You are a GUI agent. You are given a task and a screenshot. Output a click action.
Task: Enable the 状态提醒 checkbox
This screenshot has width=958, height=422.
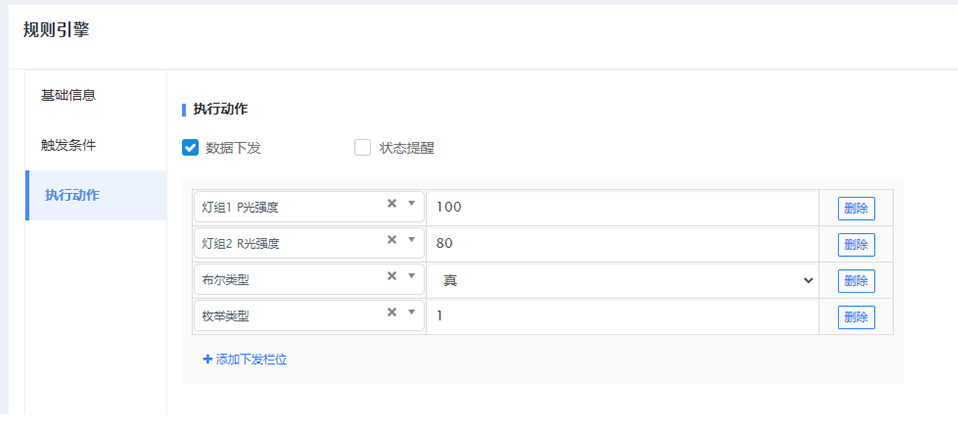coord(363,148)
